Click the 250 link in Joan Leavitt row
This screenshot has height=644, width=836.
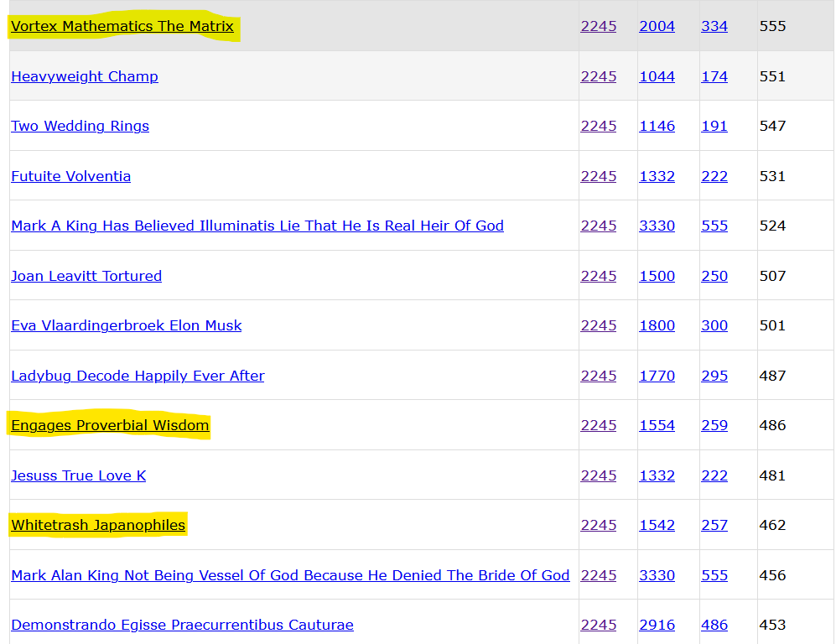point(714,276)
